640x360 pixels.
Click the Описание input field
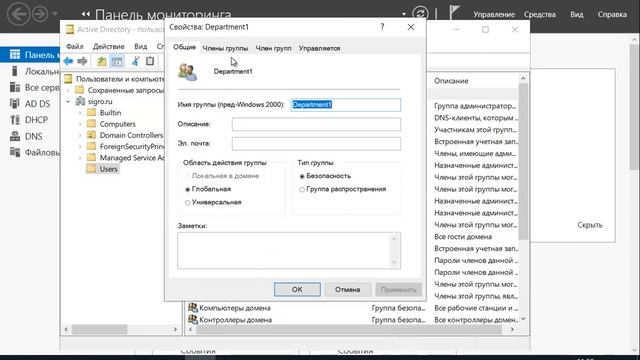coord(316,124)
